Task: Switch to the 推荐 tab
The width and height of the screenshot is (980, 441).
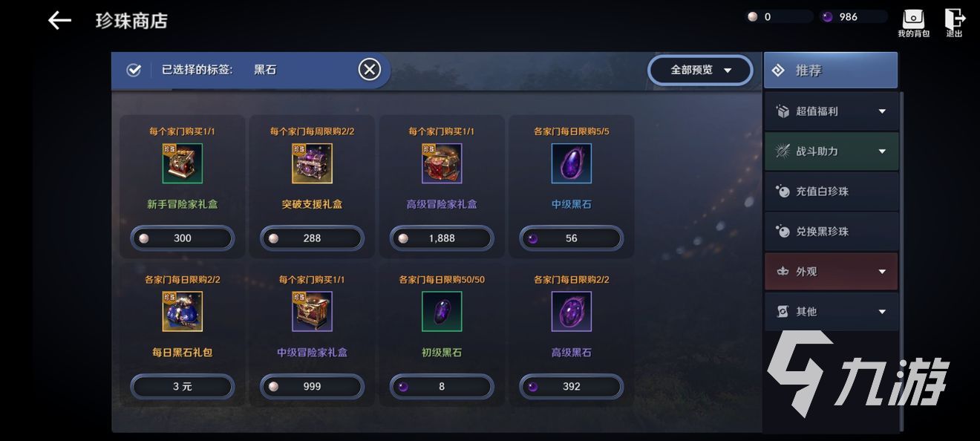Action: pos(831,71)
